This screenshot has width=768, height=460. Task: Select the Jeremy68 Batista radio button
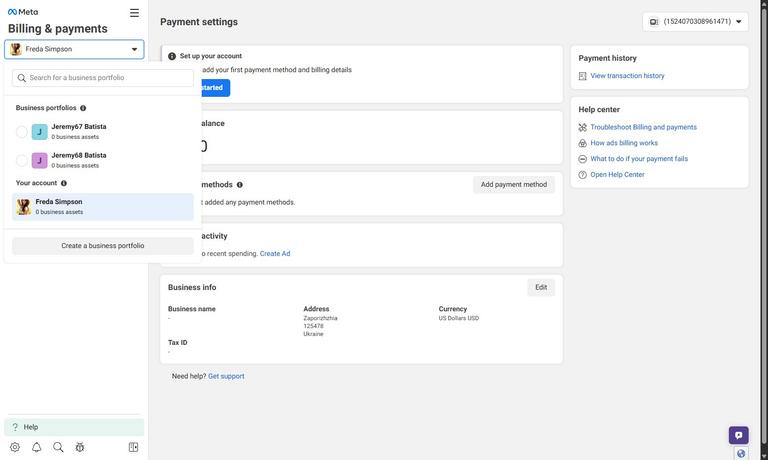pos(22,160)
